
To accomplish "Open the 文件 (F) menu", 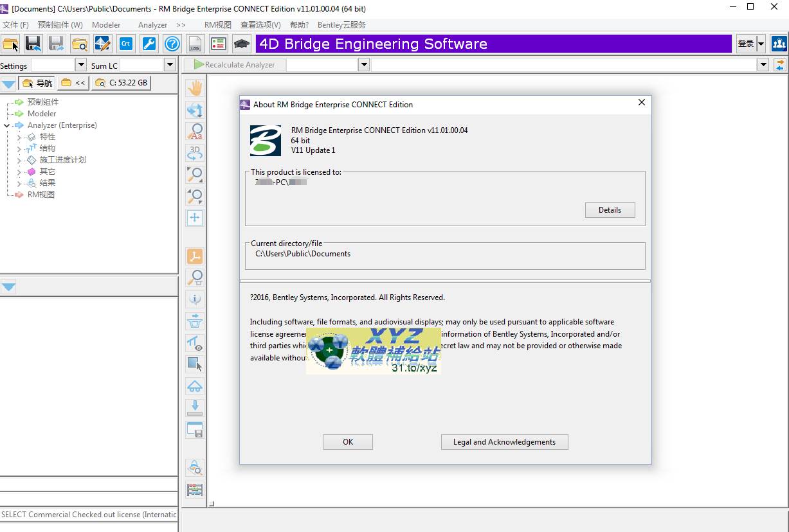I will 15,25.
